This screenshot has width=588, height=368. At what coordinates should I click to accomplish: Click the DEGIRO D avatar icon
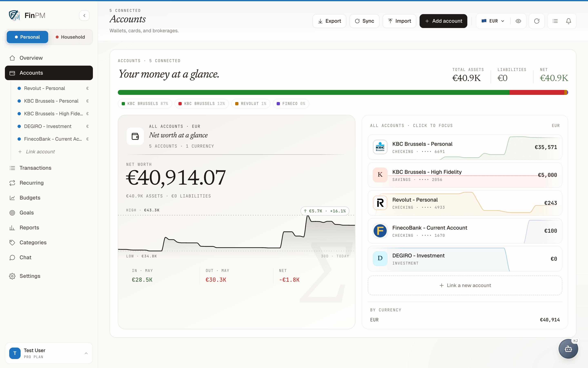click(380, 258)
